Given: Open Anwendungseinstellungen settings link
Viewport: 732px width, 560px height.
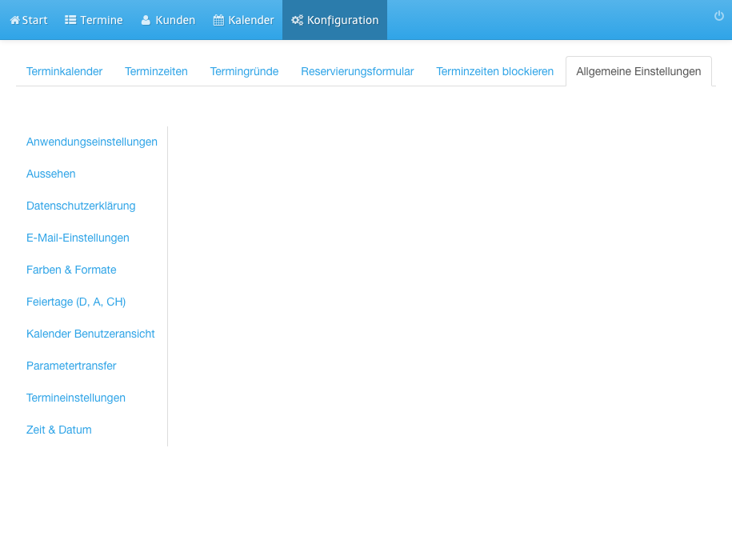Looking at the screenshot, I should click(x=92, y=142).
